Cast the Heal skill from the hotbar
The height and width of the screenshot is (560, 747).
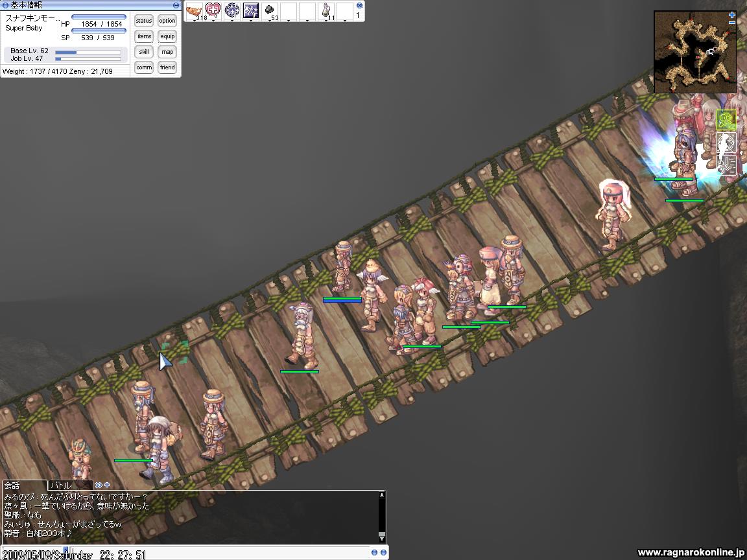[x=213, y=10]
